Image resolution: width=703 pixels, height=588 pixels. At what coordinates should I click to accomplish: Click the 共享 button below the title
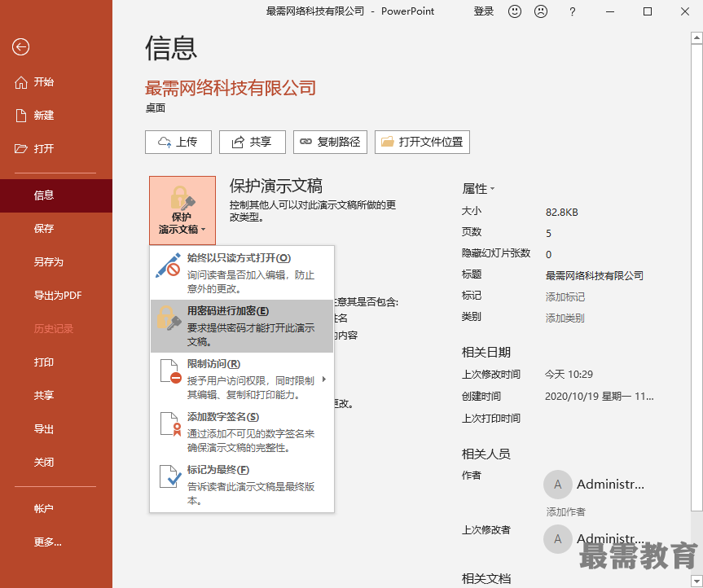click(x=252, y=142)
